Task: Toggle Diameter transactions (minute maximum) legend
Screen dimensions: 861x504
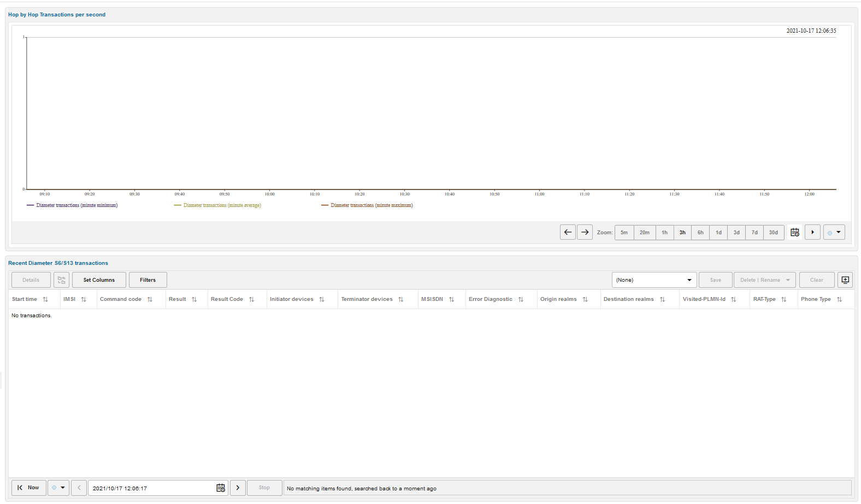Action: pyautogui.click(x=367, y=205)
